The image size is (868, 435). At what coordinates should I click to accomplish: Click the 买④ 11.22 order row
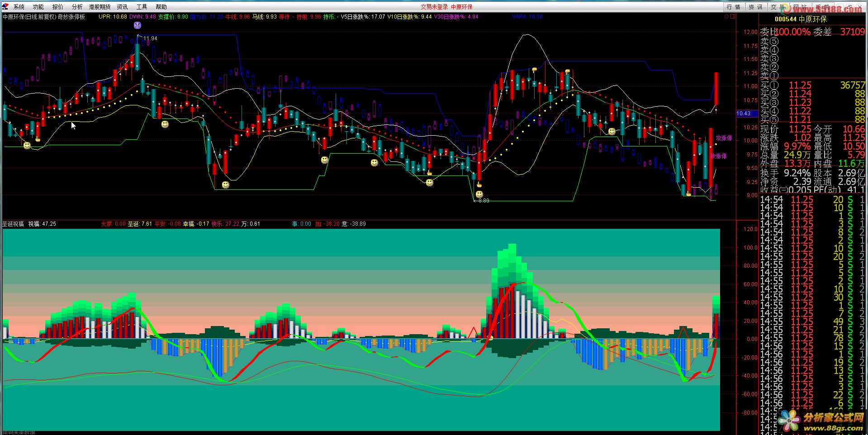(813, 111)
